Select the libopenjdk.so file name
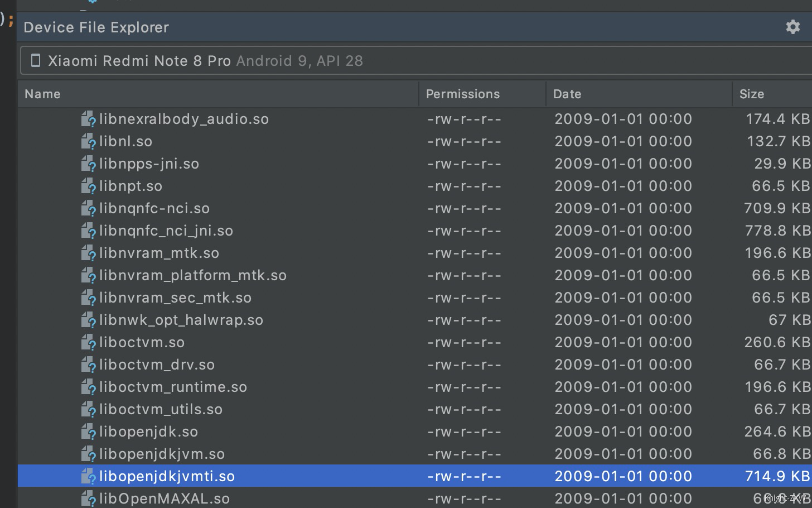The width and height of the screenshot is (812, 508). click(x=148, y=432)
